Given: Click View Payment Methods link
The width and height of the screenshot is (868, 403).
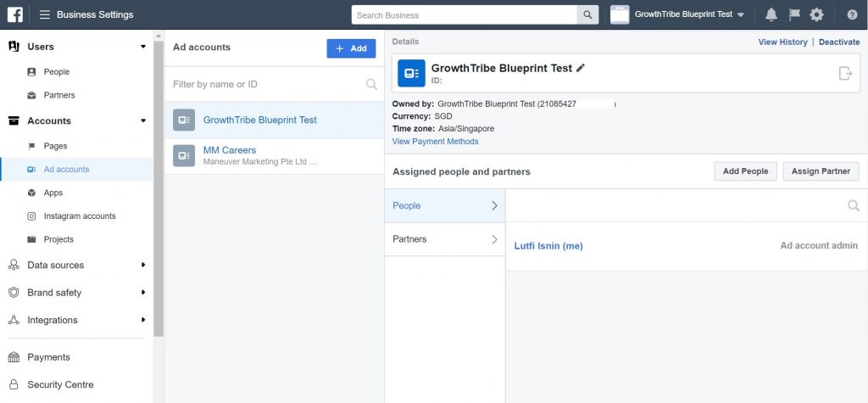Looking at the screenshot, I should 435,142.
